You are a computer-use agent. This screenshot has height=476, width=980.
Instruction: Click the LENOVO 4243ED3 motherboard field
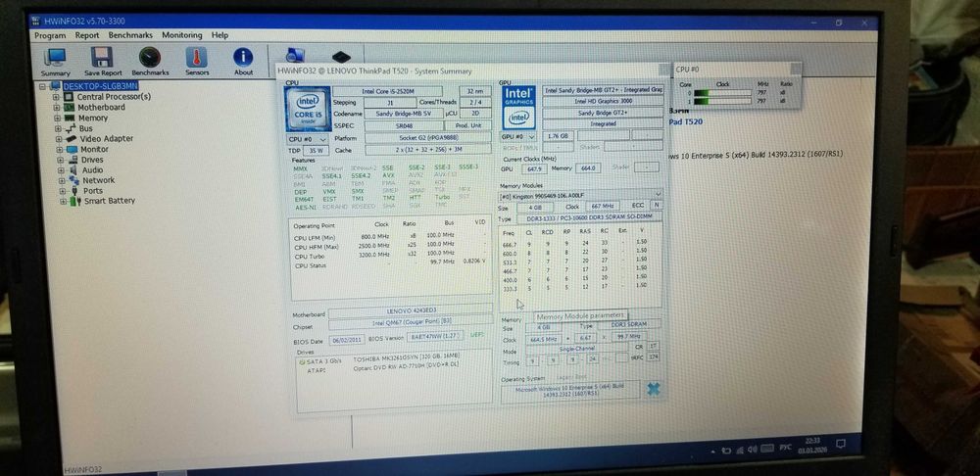point(412,310)
